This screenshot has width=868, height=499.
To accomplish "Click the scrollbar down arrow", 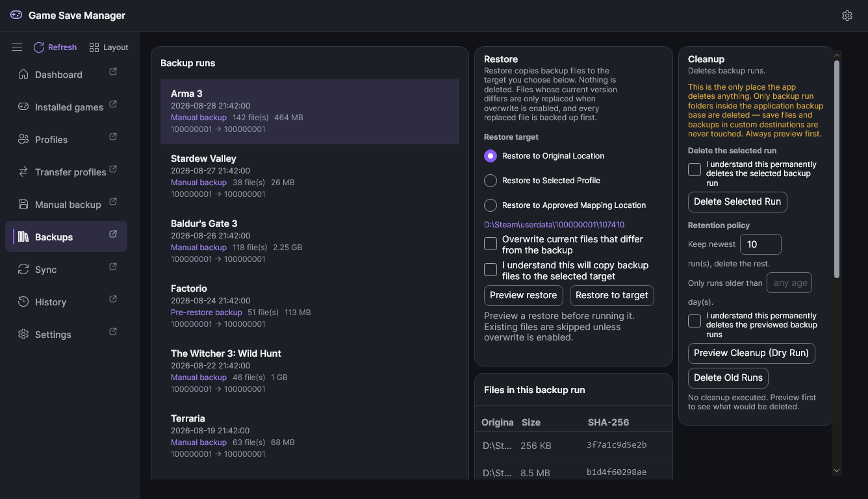I will pos(836,470).
